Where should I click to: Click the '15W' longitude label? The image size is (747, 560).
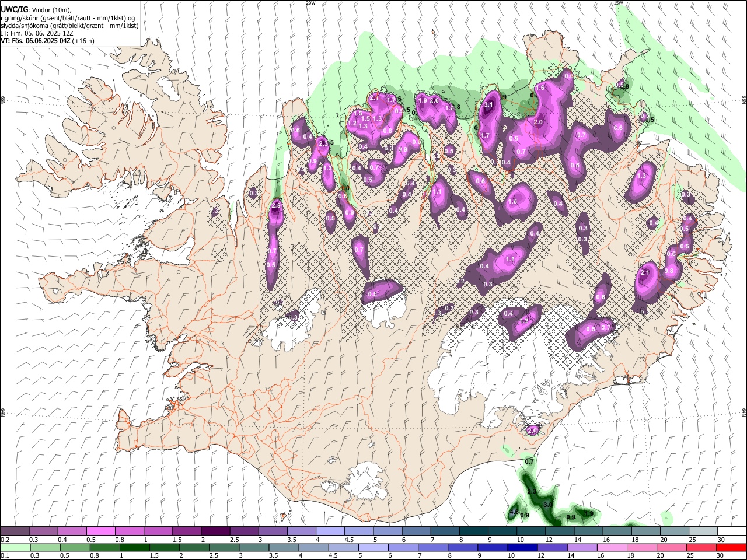pos(618,3)
